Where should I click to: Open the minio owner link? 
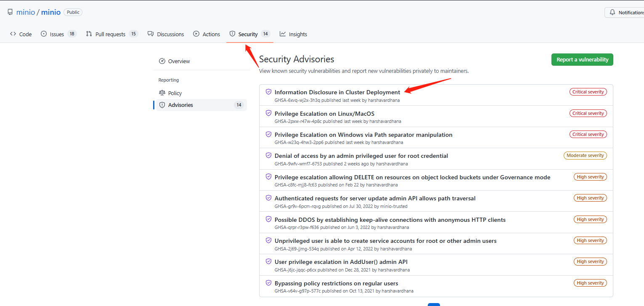coord(26,12)
